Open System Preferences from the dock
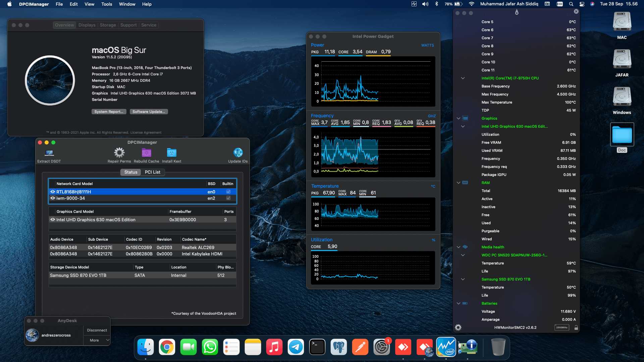The image size is (644, 362). point(382,347)
